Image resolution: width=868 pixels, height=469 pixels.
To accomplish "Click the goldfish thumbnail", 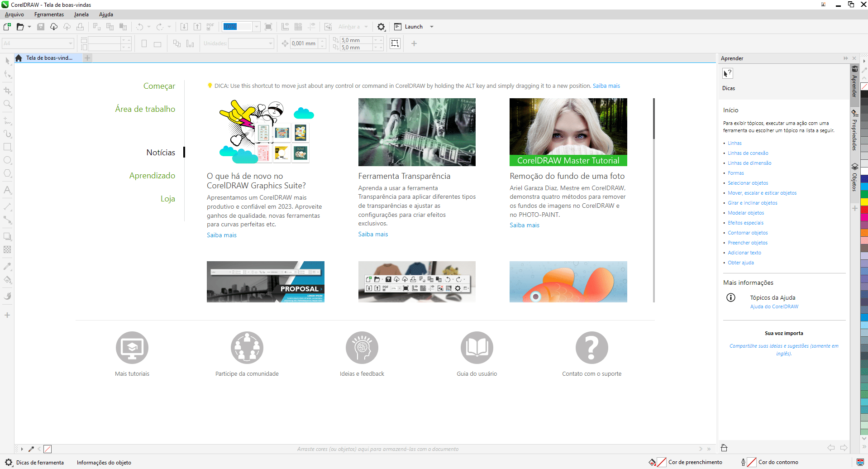I will pyautogui.click(x=568, y=282).
